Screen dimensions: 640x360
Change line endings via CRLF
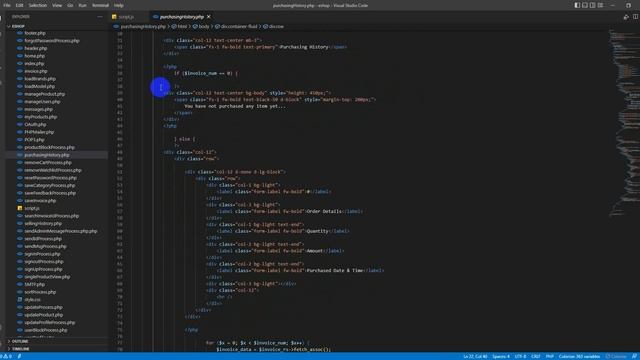tap(536, 356)
